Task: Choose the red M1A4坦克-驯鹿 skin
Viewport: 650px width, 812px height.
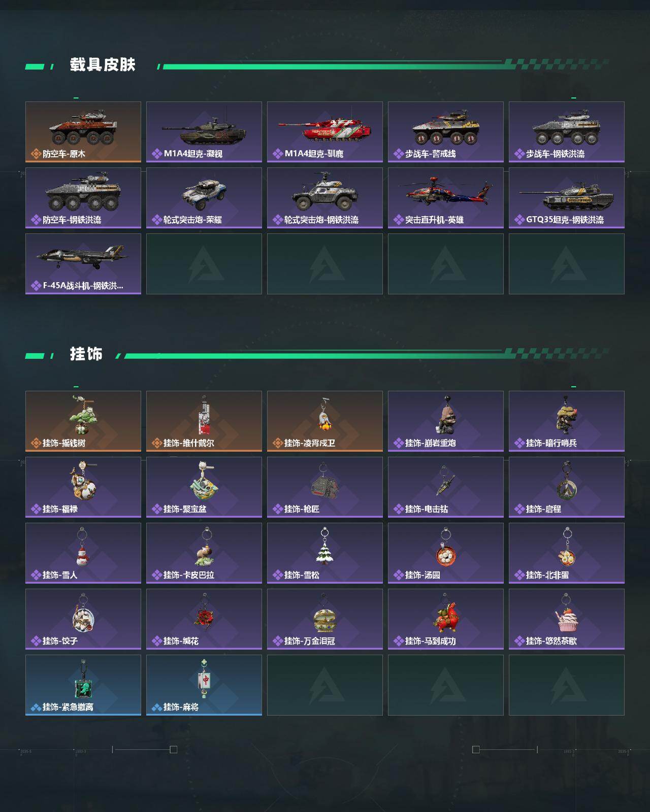Action: point(325,132)
